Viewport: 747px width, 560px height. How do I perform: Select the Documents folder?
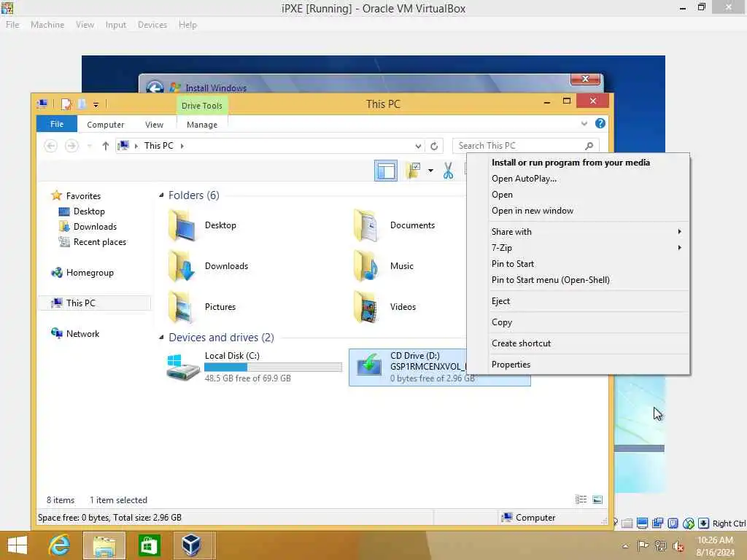click(395, 225)
